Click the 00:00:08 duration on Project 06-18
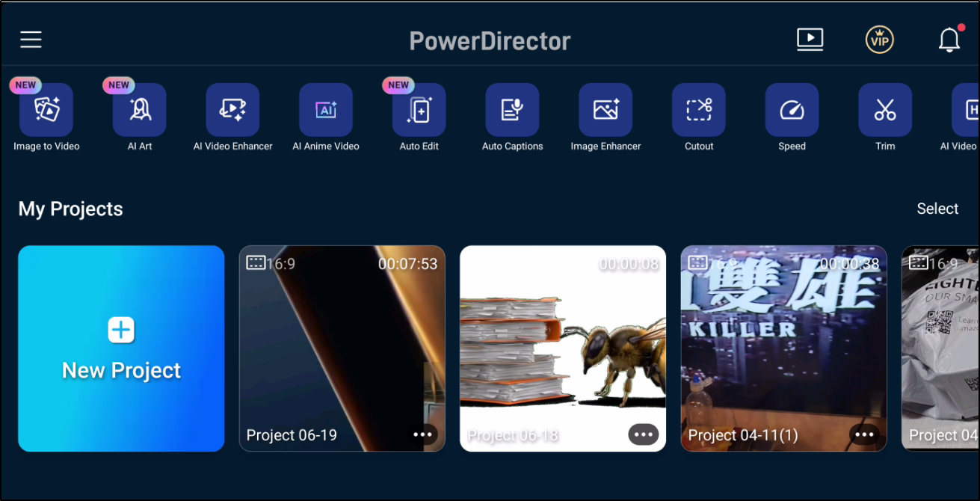Screen dimensions: 980x501 click(629, 264)
